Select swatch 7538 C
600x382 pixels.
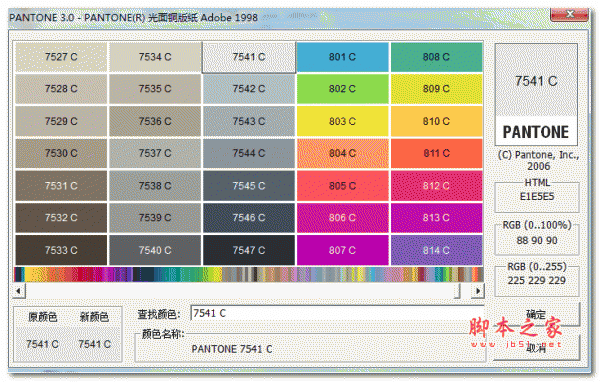click(155, 186)
